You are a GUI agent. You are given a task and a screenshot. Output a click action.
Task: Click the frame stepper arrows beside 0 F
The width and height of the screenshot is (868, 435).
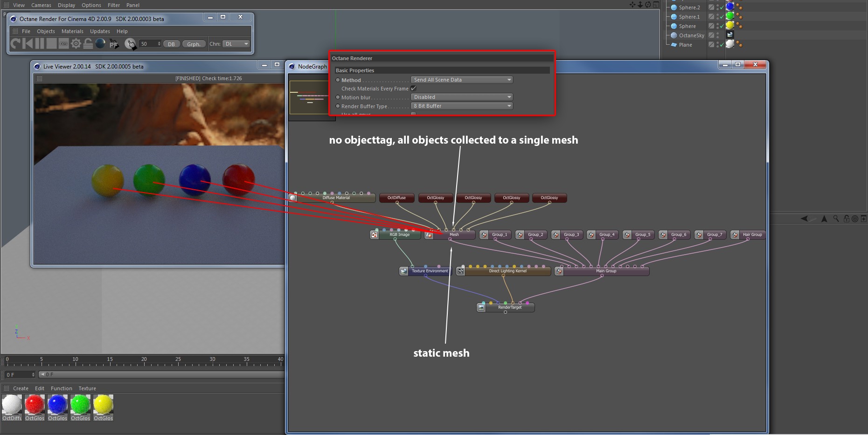pos(33,374)
